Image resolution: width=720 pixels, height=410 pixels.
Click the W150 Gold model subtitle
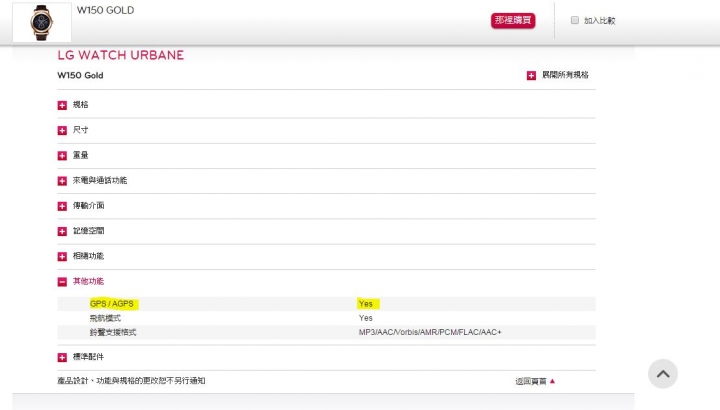80,75
